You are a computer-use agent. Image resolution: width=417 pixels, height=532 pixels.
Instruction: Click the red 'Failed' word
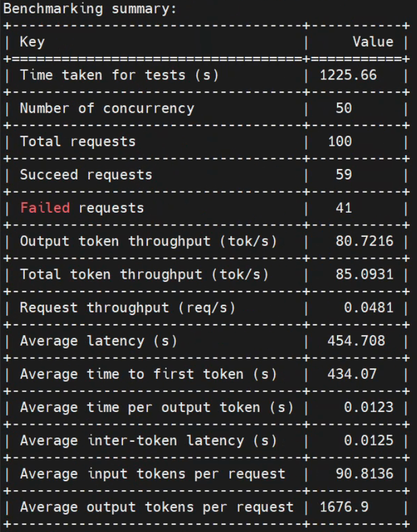click(45, 208)
